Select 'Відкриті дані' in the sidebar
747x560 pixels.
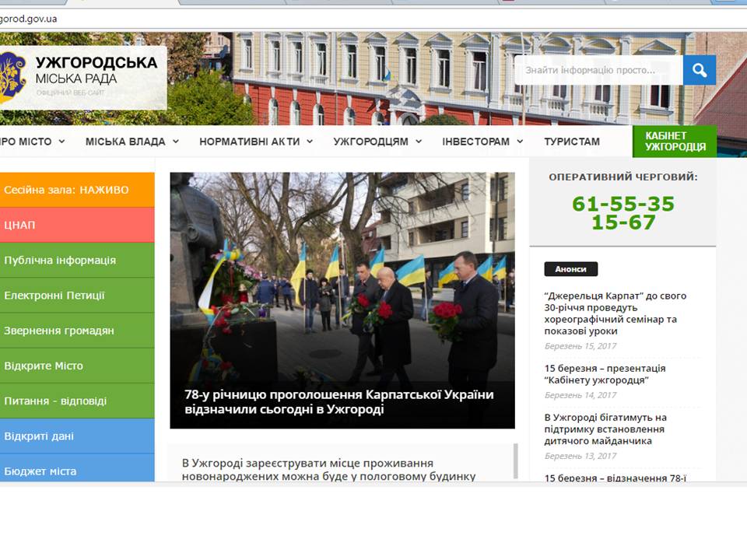click(x=76, y=436)
